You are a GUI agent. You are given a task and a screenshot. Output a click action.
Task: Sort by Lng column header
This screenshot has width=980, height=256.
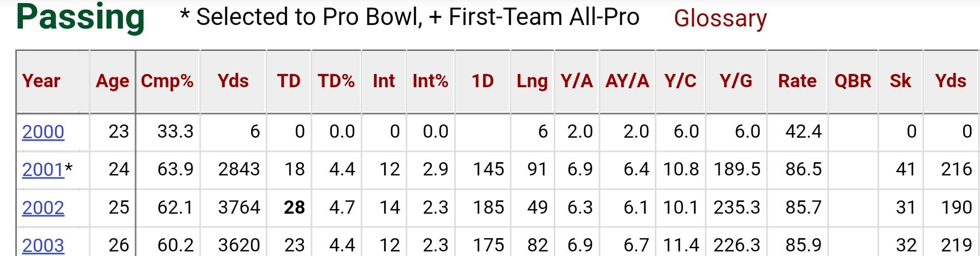[532, 82]
